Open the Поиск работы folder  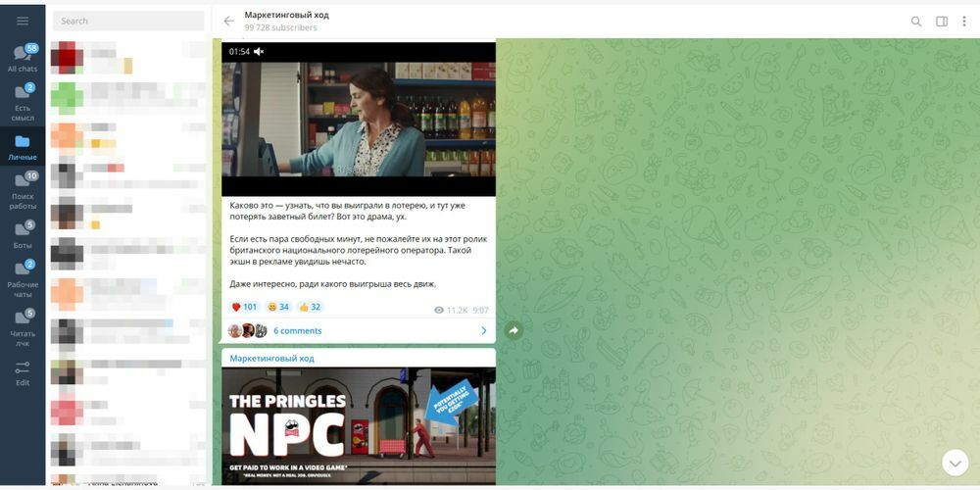point(23,190)
